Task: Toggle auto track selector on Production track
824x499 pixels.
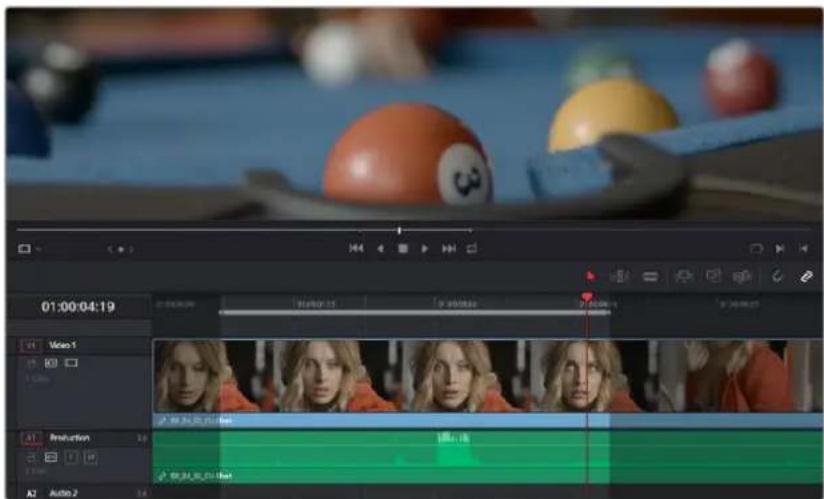Action: pos(51,458)
